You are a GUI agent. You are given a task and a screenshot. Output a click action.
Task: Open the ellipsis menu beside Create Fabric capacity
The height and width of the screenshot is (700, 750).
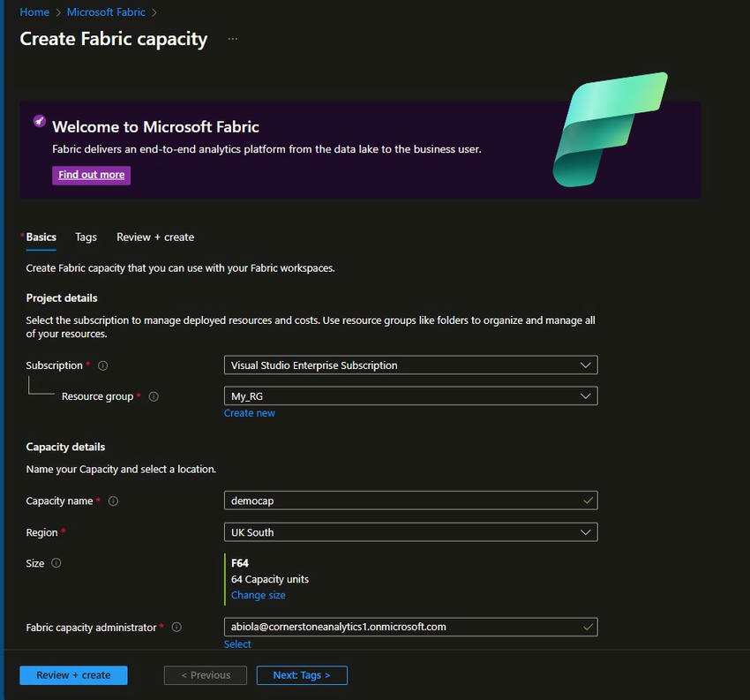point(232,39)
